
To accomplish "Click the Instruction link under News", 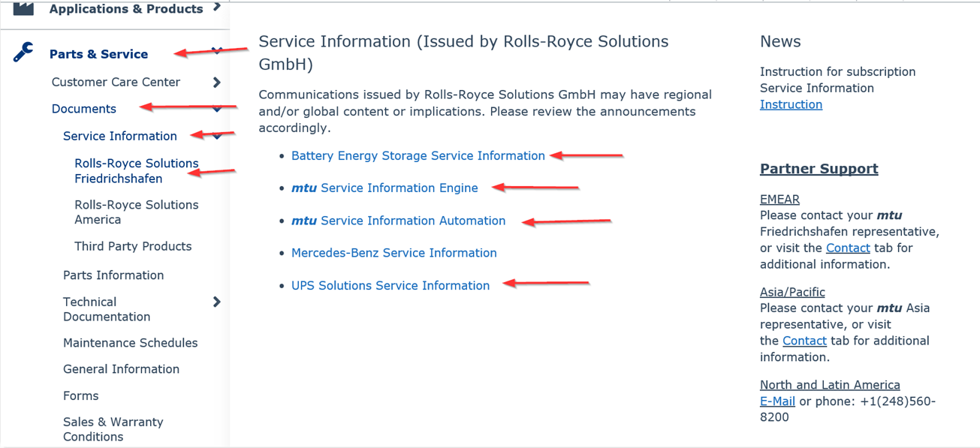I will (791, 104).
